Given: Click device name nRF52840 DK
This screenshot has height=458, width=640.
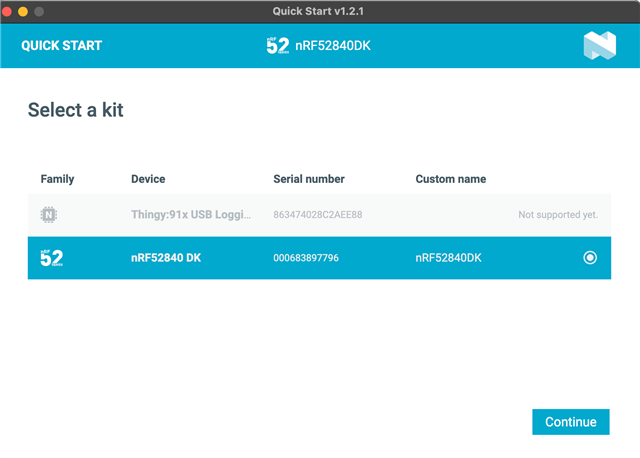Looking at the screenshot, I should (166, 258).
